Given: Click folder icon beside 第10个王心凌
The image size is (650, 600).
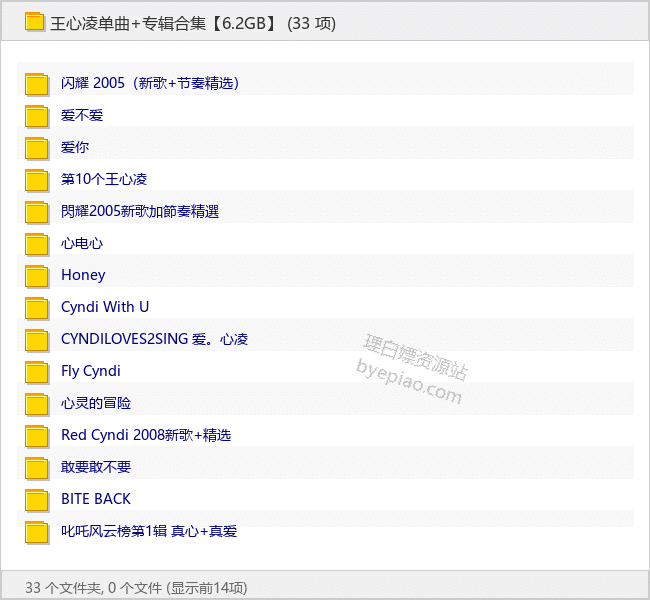Looking at the screenshot, I should [x=36, y=180].
